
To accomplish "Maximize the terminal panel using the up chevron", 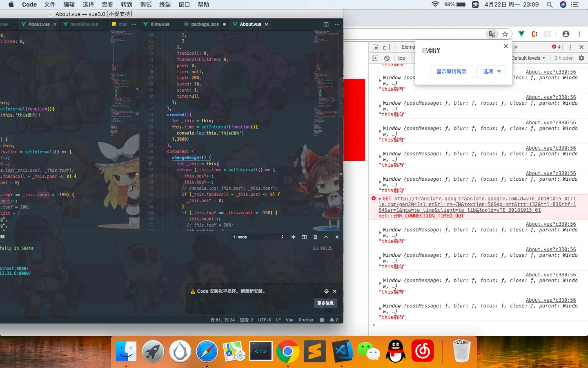I will [x=326, y=237].
